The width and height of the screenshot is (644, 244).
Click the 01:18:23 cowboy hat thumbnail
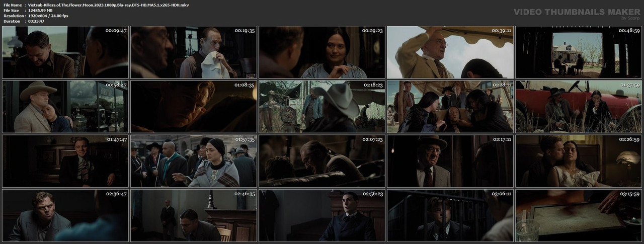tap(322, 107)
